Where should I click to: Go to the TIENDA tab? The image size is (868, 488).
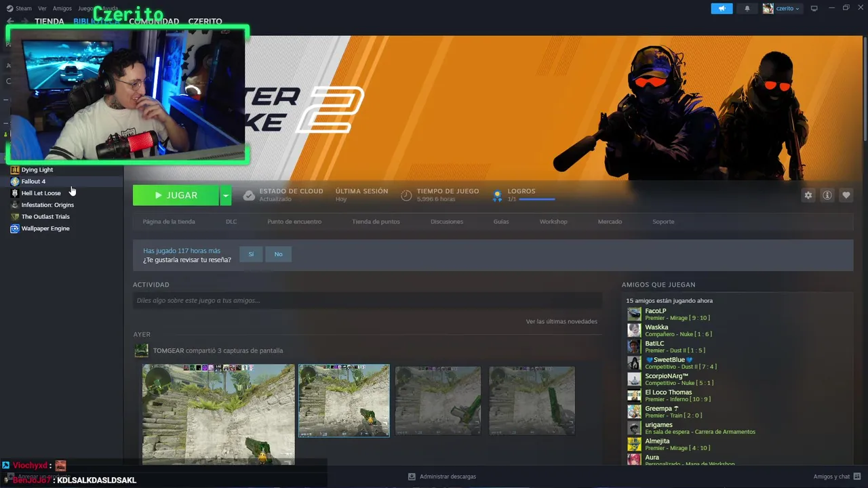pyautogui.click(x=50, y=21)
